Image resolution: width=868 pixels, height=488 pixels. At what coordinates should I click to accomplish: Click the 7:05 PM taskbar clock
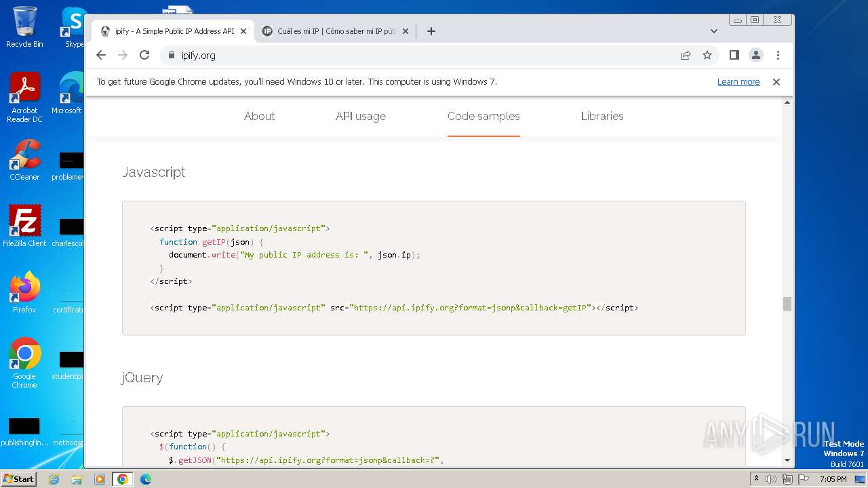pos(833,479)
